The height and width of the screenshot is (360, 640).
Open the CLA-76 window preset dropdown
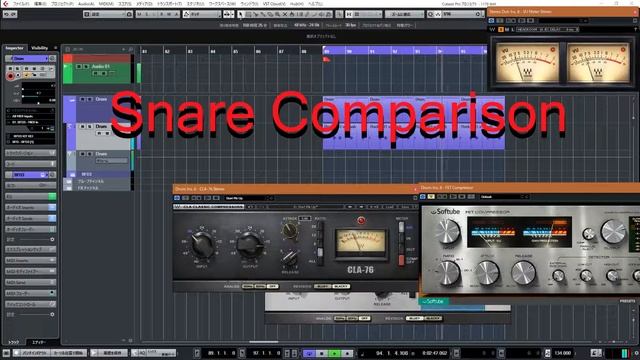pyautogui.click(x=249, y=198)
